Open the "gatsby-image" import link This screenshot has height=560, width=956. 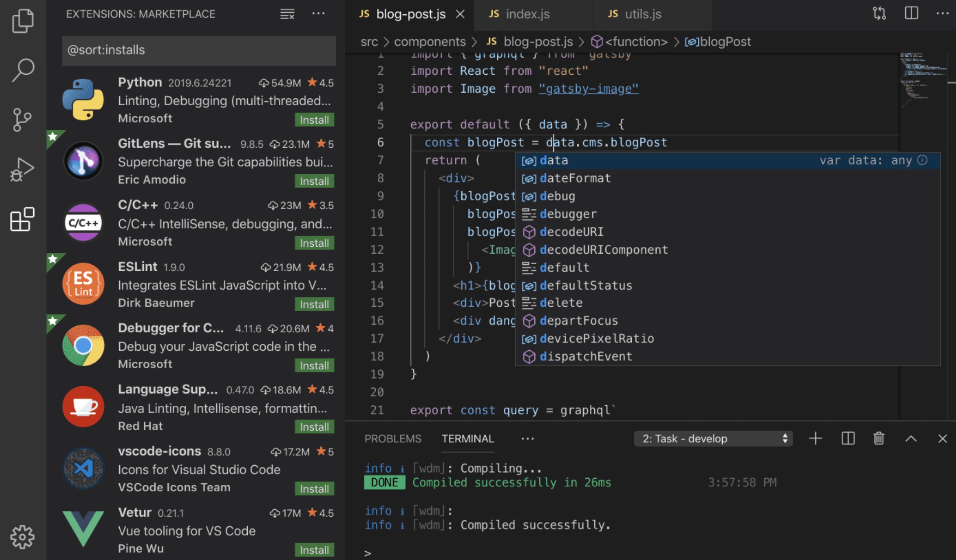point(588,89)
